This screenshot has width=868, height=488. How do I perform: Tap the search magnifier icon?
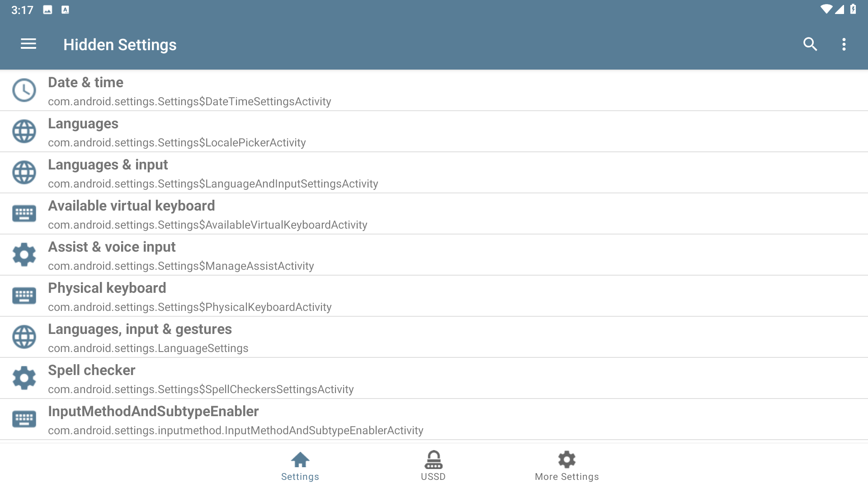810,44
